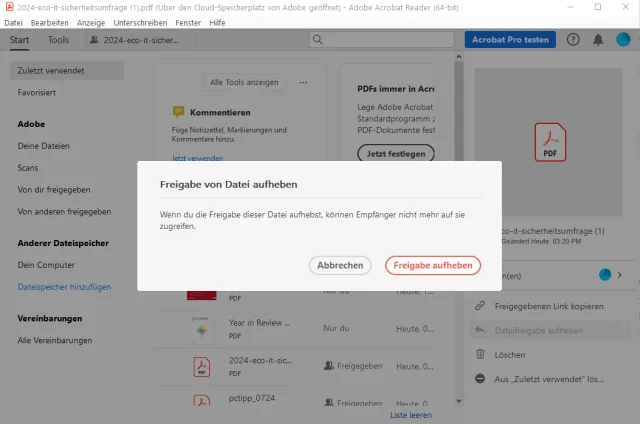Click Liste leeren link

pyautogui.click(x=411, y=415)
